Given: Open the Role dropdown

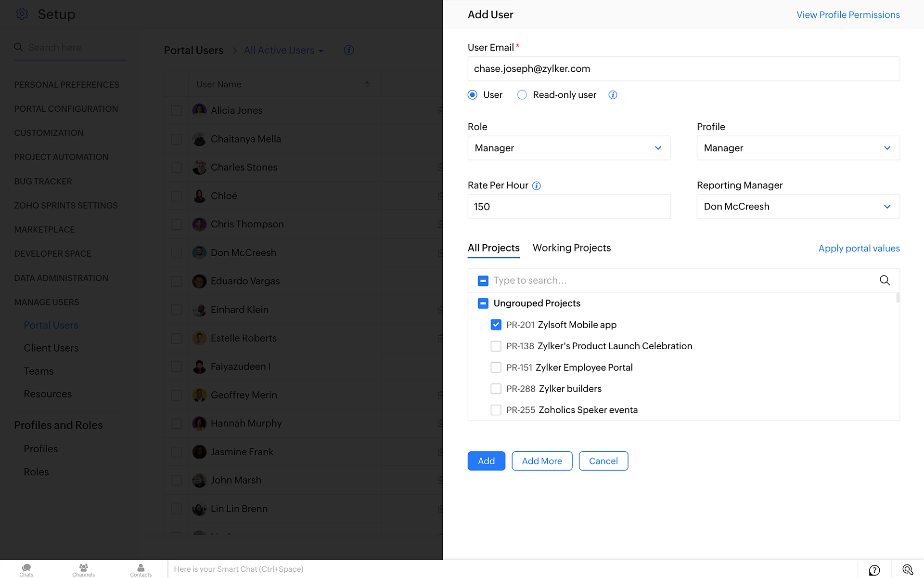Looking at the screenshot, I should click(569, 148).
